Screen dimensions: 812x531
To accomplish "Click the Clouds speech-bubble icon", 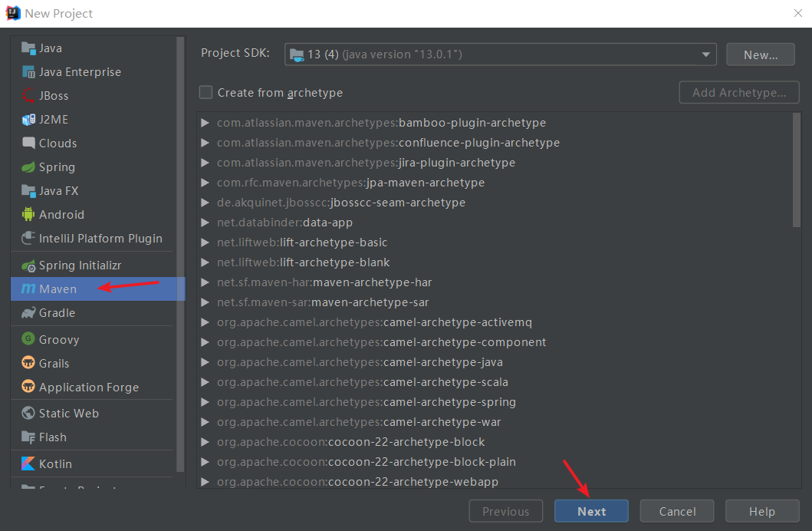I will point(28,143).
